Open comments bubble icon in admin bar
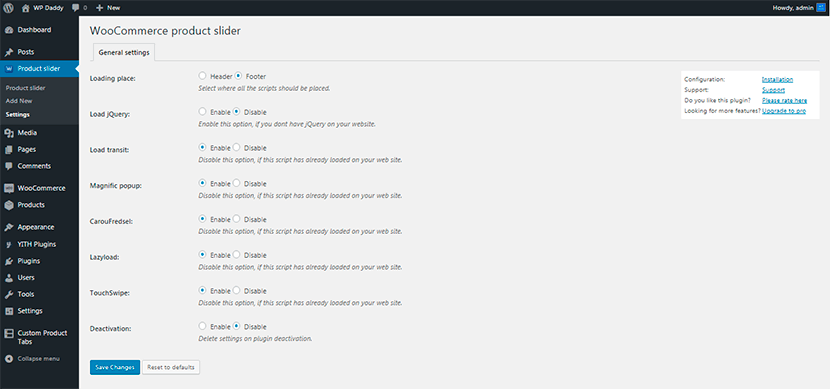Viewport: 830px width, 389px height. (76, 8)
